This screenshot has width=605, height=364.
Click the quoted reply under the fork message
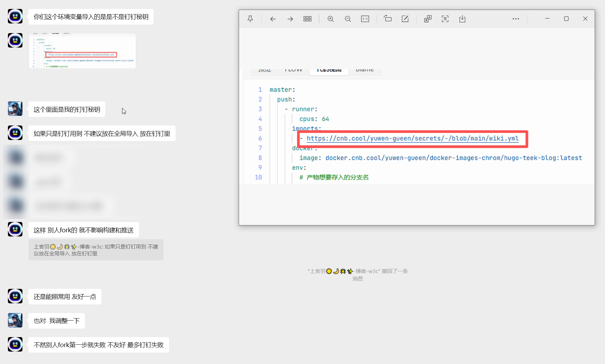coord(96,250)
